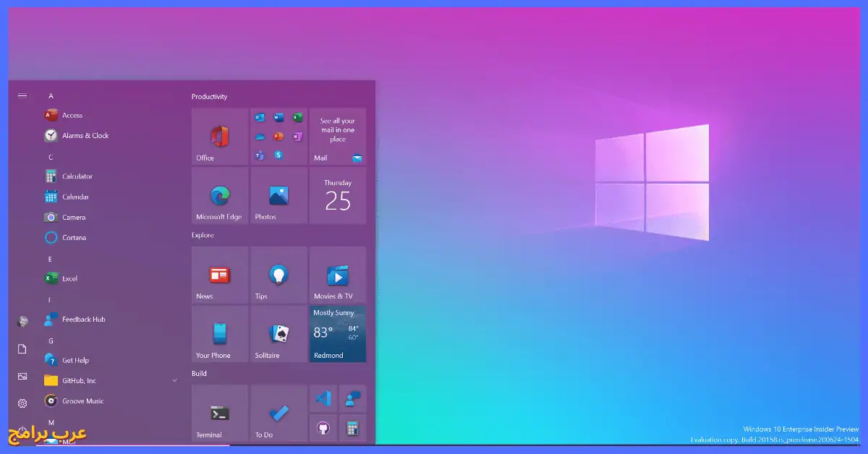Image resolution: width=868 pixels, height=454 pixels.
Task: Click the Explore group heading
Action: [x=203, y=235]
